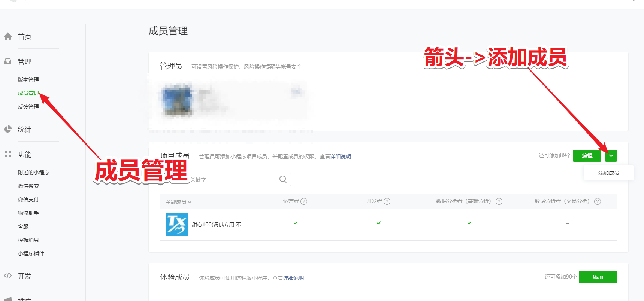644x301 pixels.
Task: Open the 管理 section in sidebar
Action: (x=25, y=61)
